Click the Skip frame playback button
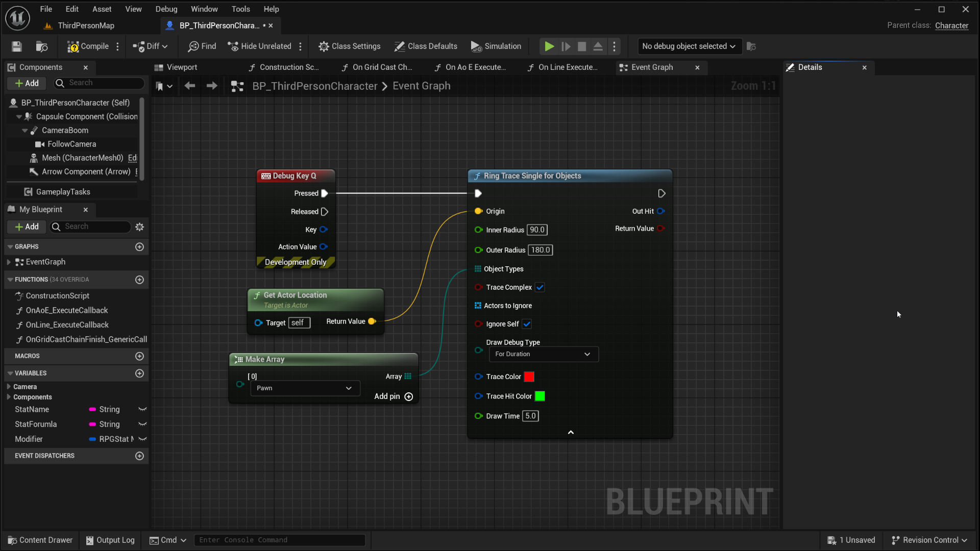The width and height of the screenshot is (980, 551). (566, 46)
